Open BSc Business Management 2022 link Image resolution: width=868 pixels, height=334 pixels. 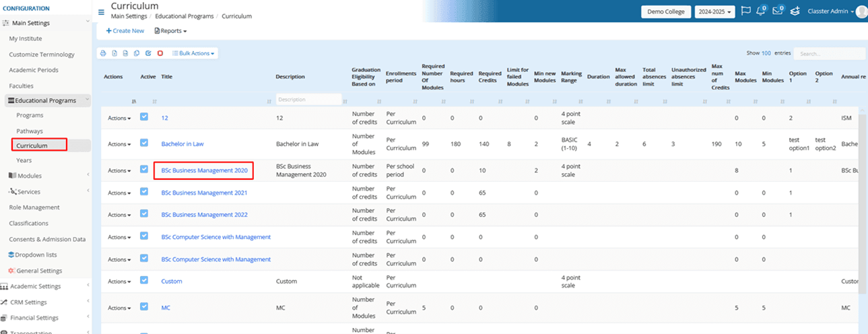[x=204, y=215]
